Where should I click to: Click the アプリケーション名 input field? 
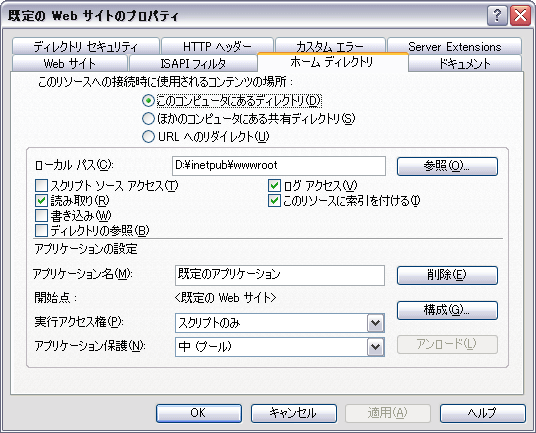pyautogui.click(x=280, y=275)
